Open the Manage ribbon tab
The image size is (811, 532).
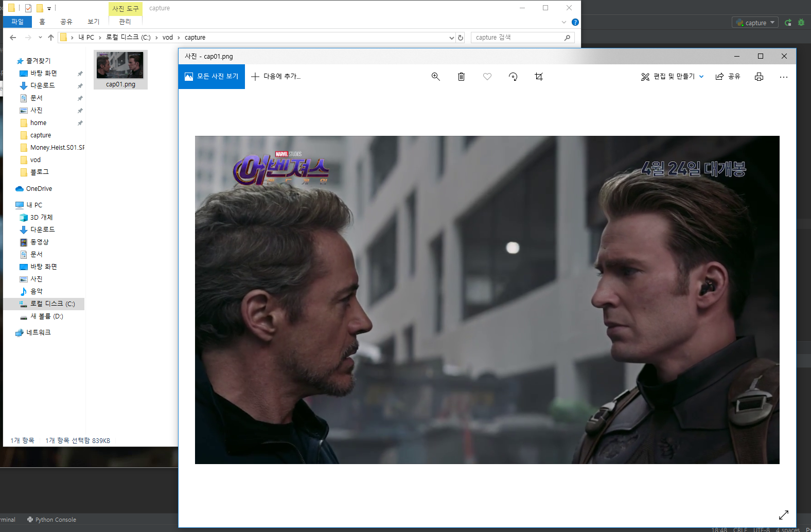125,22
